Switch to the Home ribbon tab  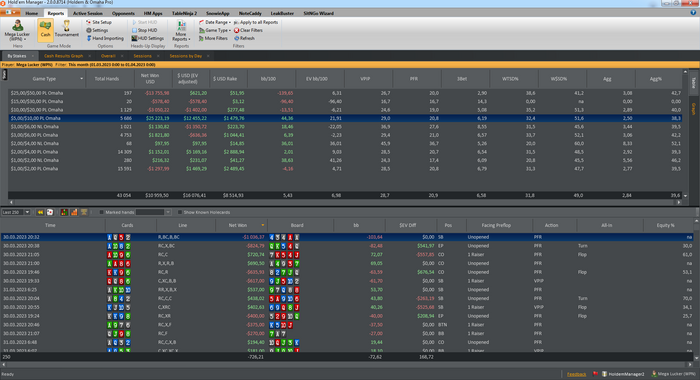click(x=32, y=13)
